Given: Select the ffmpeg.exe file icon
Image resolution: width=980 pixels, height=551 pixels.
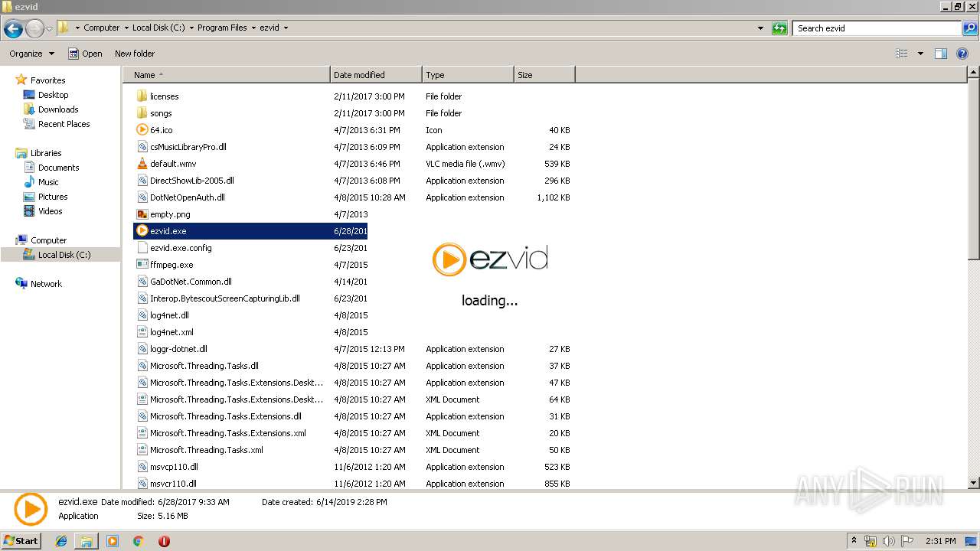Looking at the screenshot, I should tap(142, 265).
